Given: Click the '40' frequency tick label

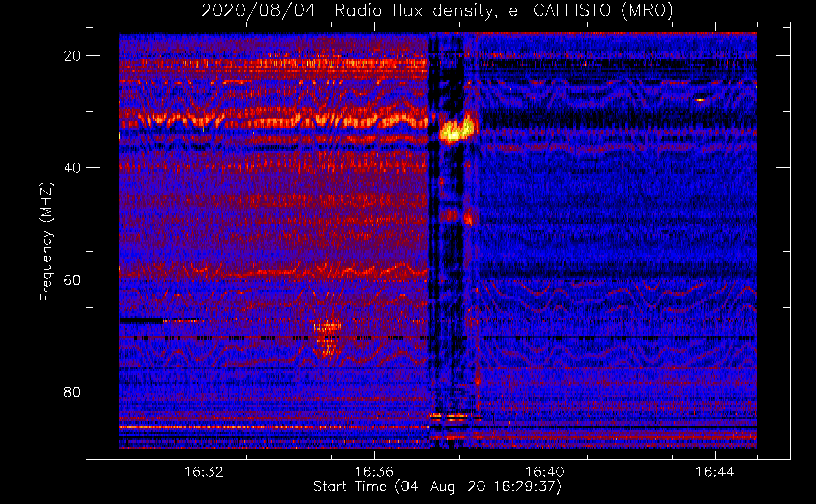Looking at the screenshot, I should [x=72, y=168].
